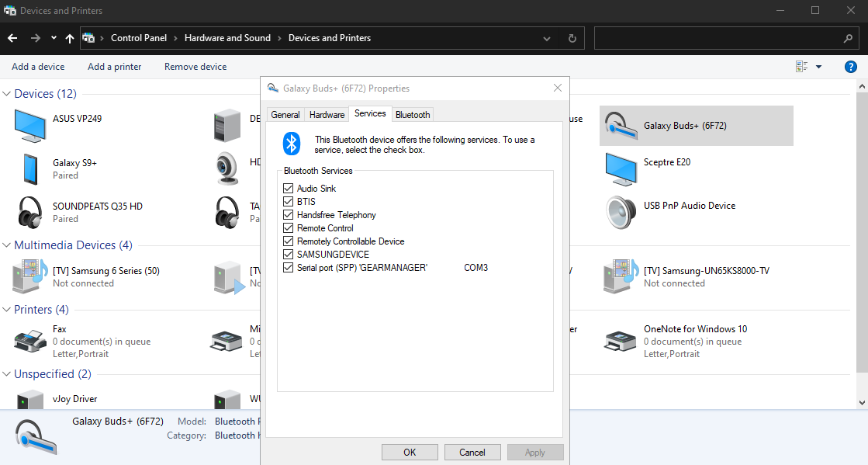Image resolution: width=868 pixels, height=465 pixels.
Task: Navigate to Hardware and Sound breadcrumb
Action: click(x=227, y=38)
